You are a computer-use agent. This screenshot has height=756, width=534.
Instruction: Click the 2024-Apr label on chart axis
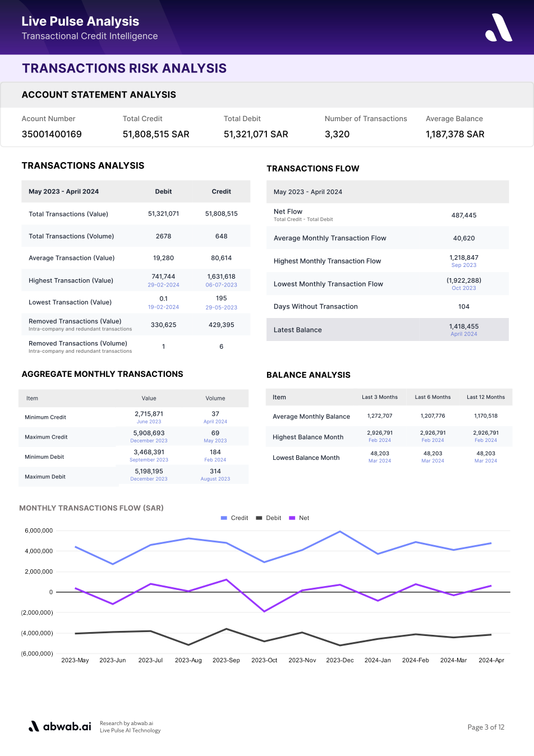[x=491, y=660]
